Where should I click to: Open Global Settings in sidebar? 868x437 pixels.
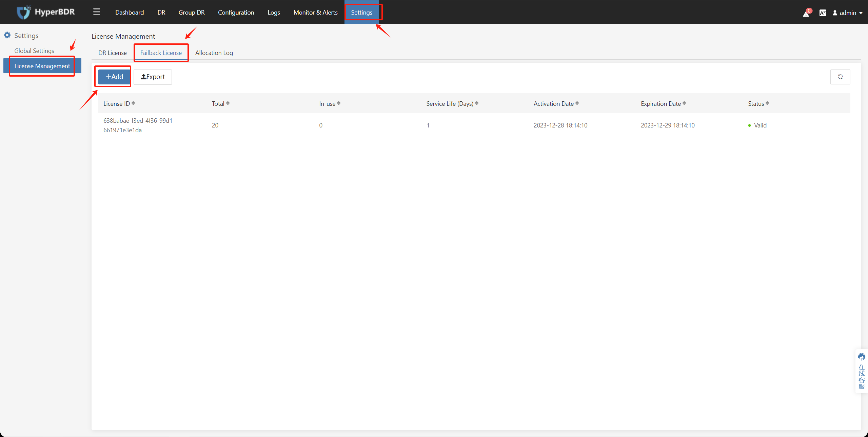pyautogui.click(x=34, y=51)
